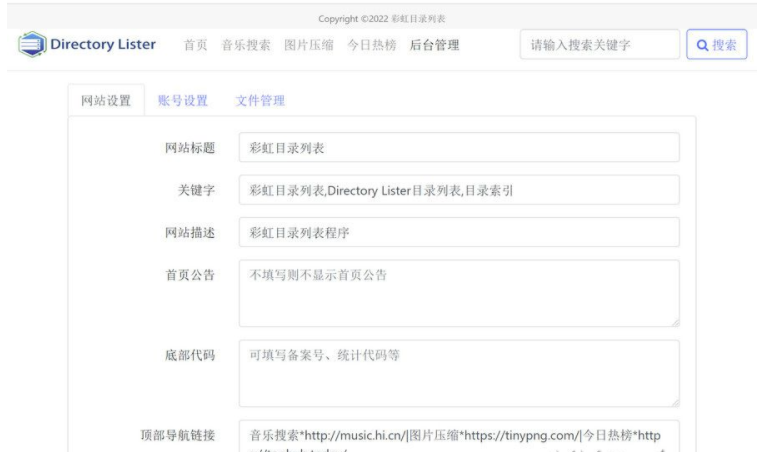768x452 pixels.
Task: Select 后台管理 in the top navigation
Action: 435,45
